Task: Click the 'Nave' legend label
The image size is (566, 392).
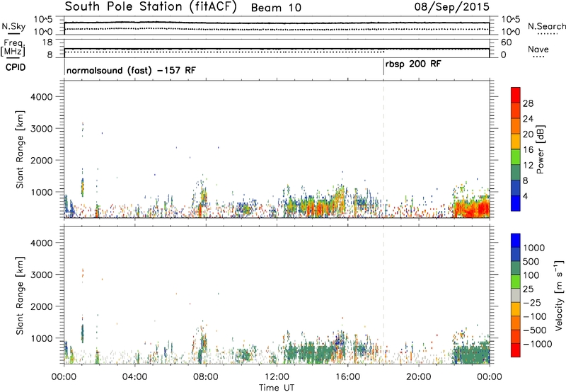Action: coord(538,49)
